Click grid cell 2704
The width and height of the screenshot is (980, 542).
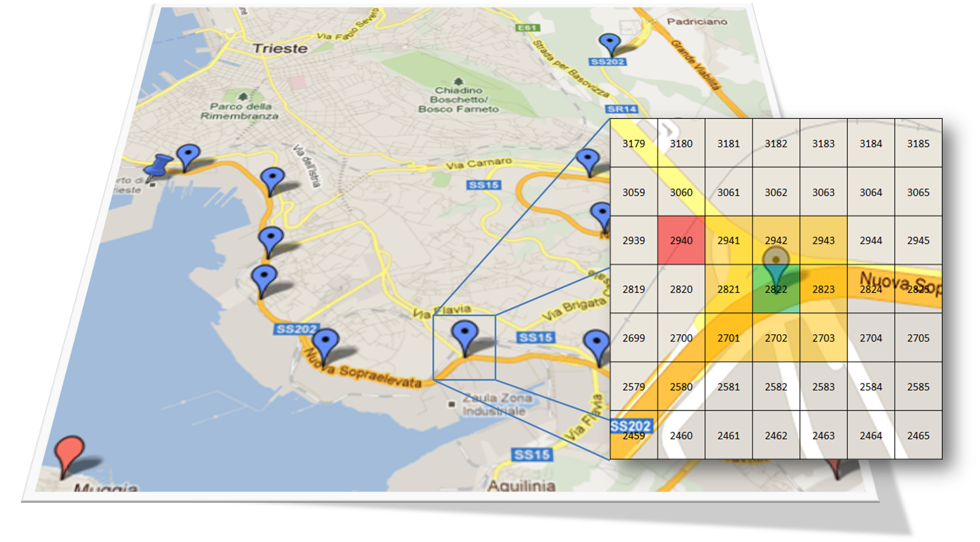click(x=871, y=338)
